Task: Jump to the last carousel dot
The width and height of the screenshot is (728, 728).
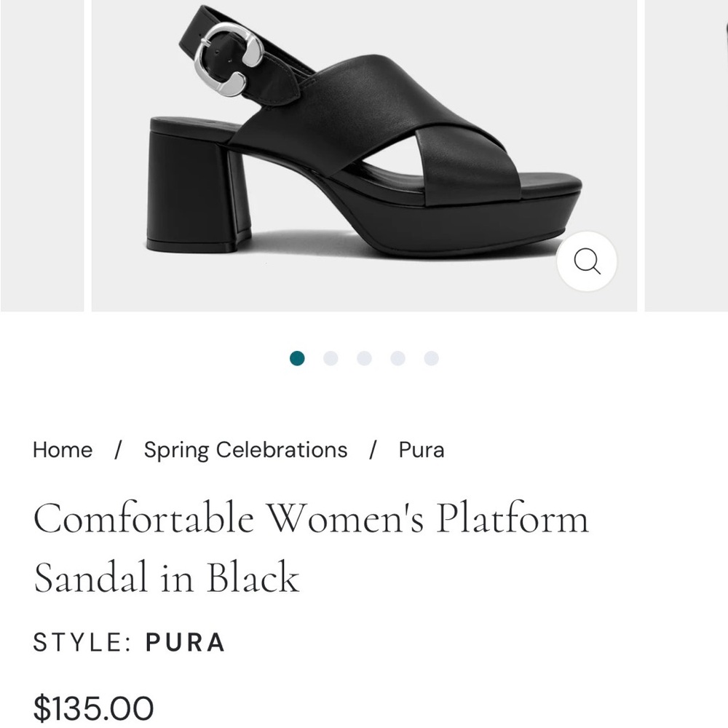Action: point(430,357)
